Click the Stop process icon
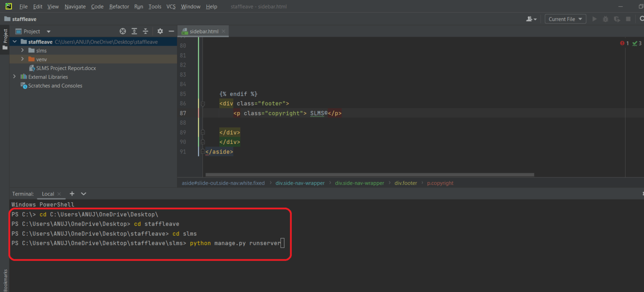644x292 pixels. [628, 18]
